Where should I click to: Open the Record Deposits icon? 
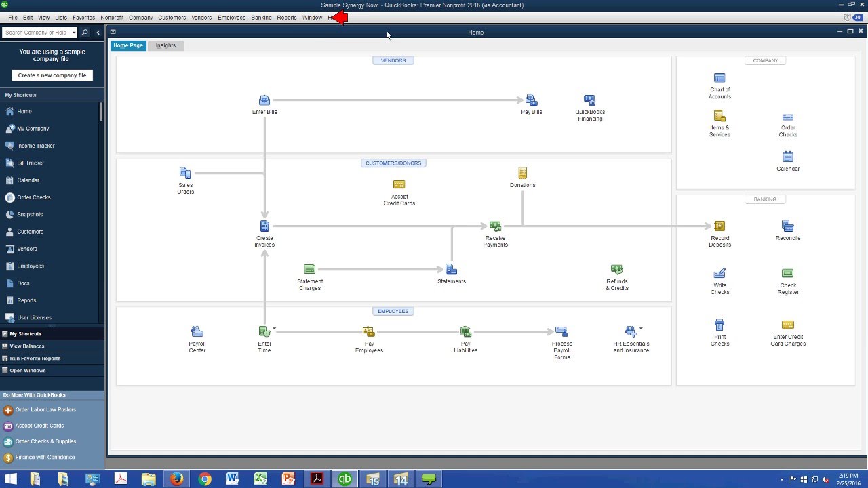(719, 226)
